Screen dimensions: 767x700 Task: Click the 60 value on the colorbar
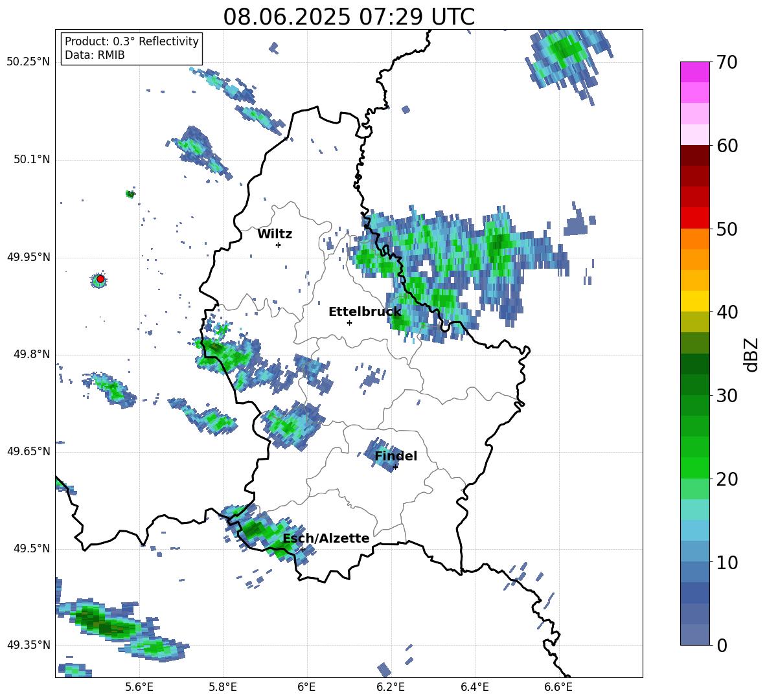(727, 146)
